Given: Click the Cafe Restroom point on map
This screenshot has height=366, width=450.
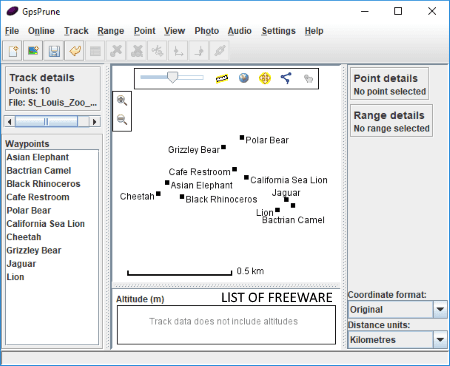Looking at the screenshot, I should click(235, 169).
